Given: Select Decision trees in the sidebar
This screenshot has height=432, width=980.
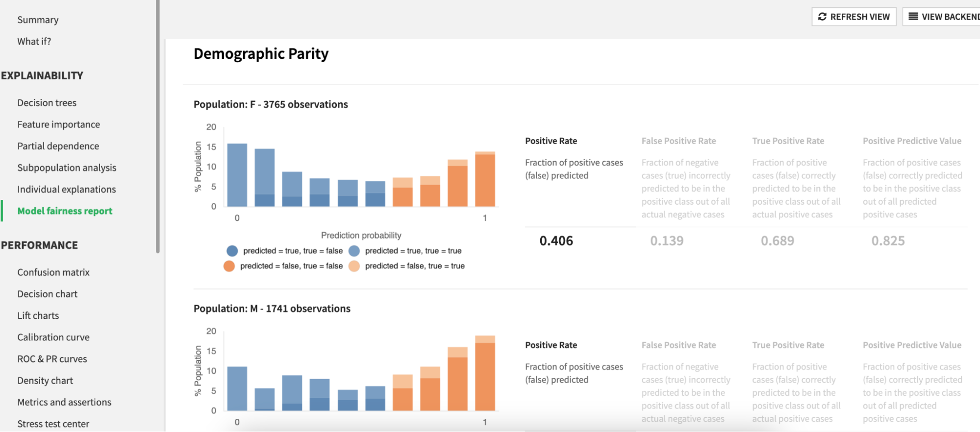Looking at the screenshot, I should click(47, 102).
